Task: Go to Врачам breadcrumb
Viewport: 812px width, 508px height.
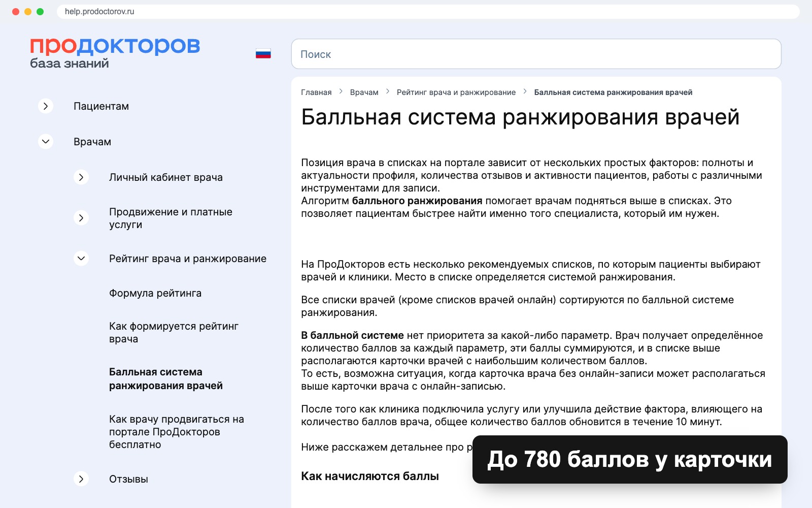Action: click(x=364, y=92)
